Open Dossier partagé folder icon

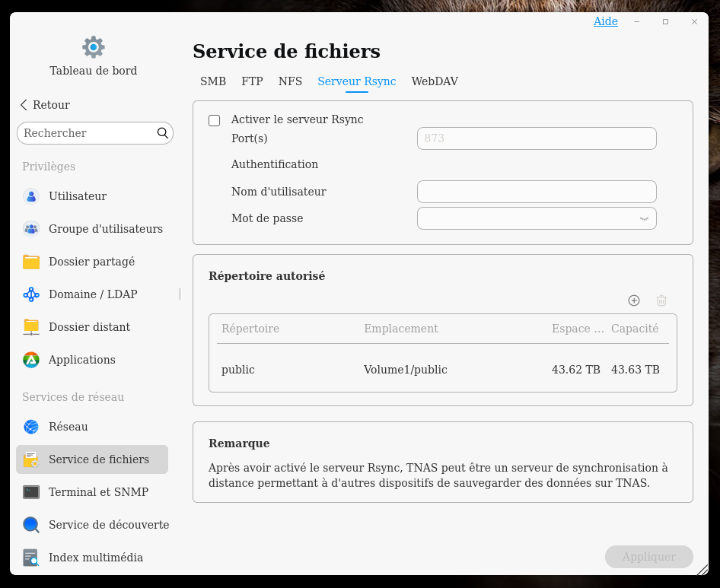(31, 262)
